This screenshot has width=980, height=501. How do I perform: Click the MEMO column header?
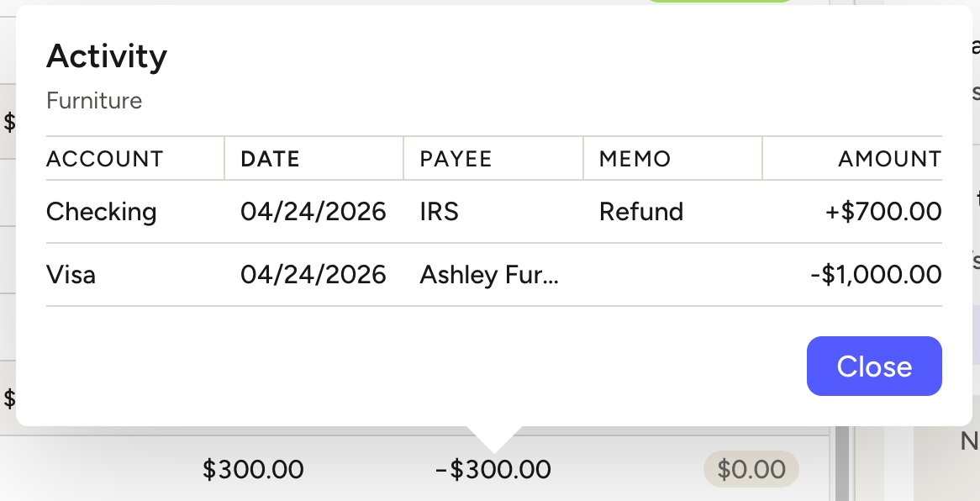pyautogui.click(x=635, y=159)
